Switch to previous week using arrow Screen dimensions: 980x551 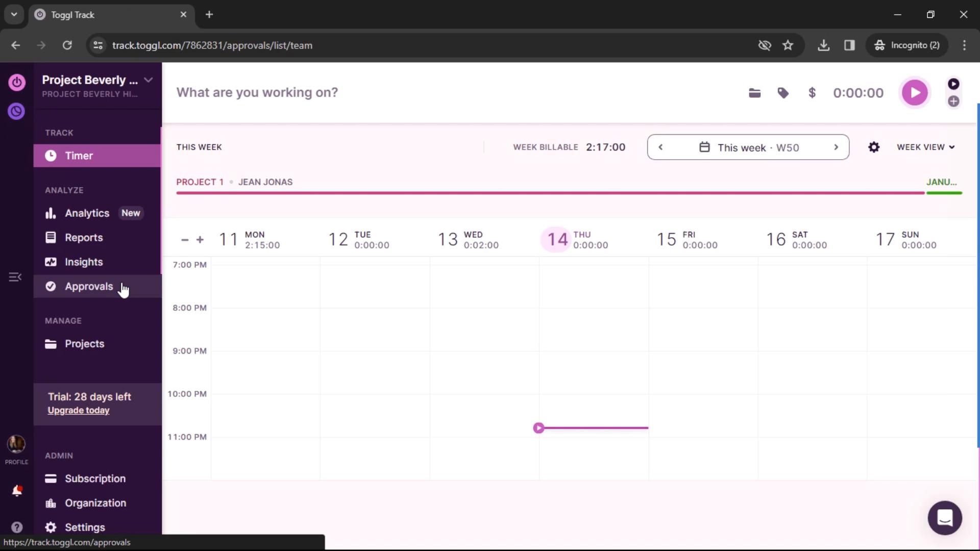(660, 147)
